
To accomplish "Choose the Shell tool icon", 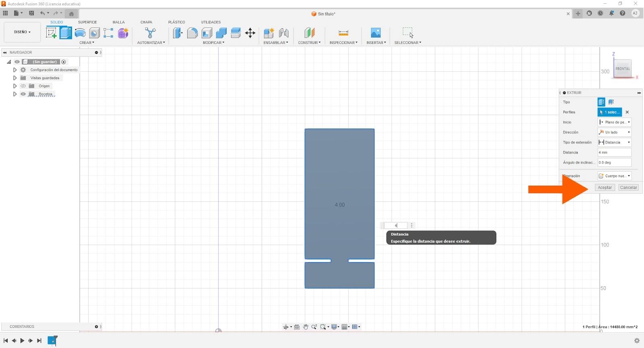I will coord(207,33).
